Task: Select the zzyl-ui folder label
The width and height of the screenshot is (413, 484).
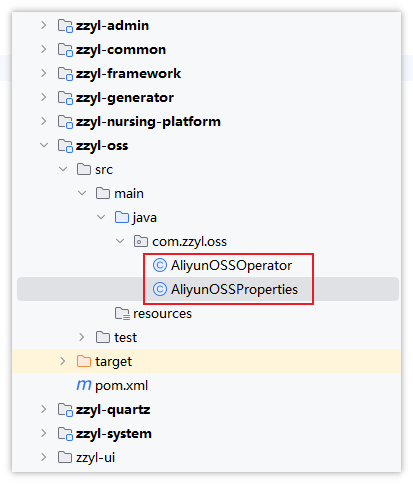Action: [x=95, y=458]
